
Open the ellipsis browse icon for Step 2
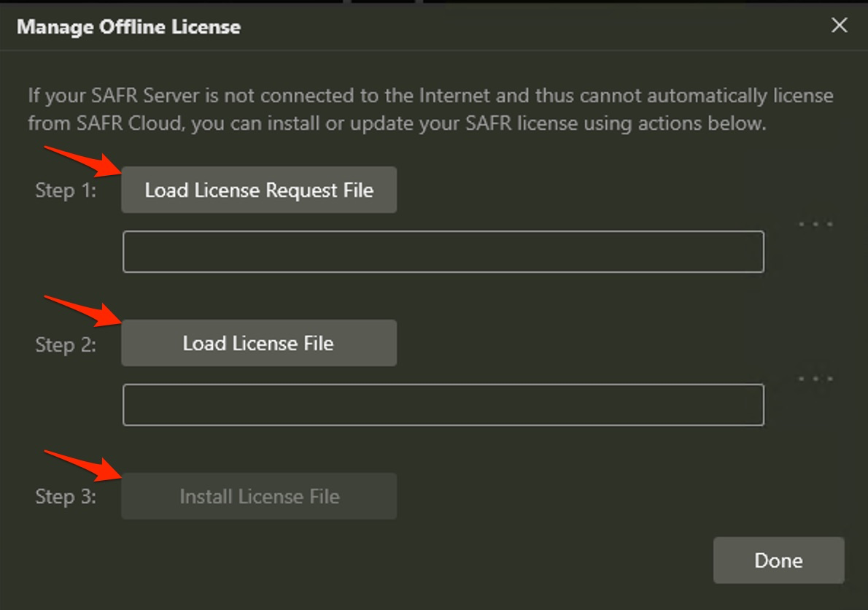click(x=815, y=379)
